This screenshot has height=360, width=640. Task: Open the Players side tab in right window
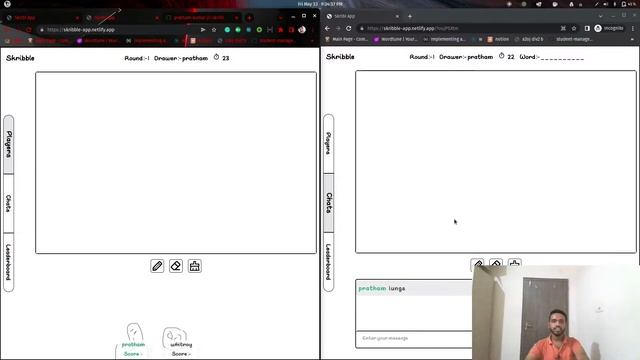[329, 143]
